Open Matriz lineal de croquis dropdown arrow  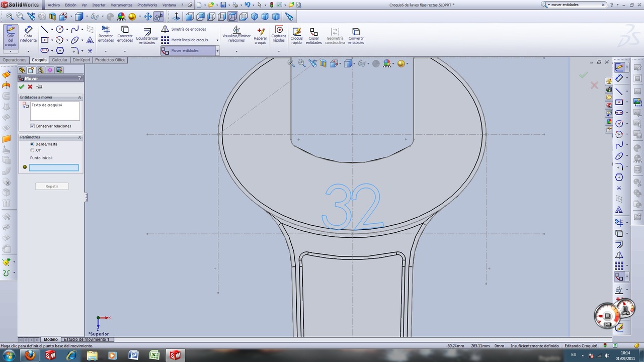coord(217,40)
